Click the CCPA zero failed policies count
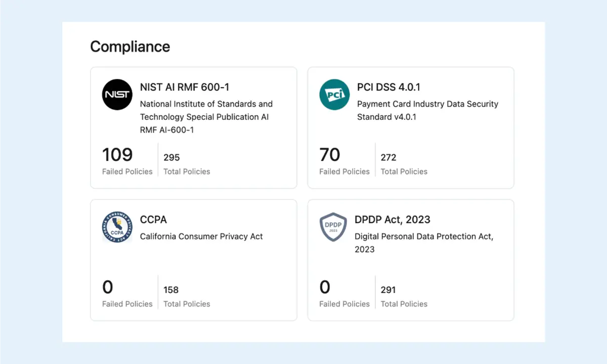Image resolution: width=607 pixels, height=364 pixels. click(x=108, y=287)
